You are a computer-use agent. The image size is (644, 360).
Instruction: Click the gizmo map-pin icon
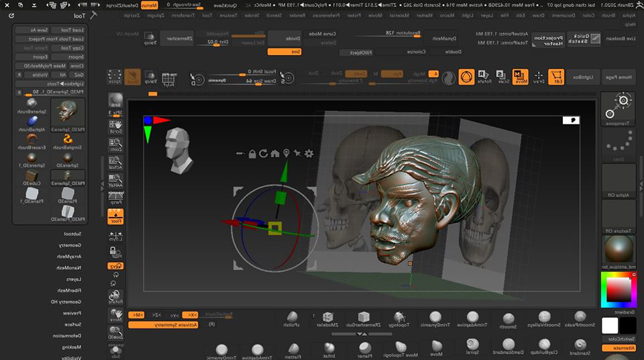click(x=286, y=153)
